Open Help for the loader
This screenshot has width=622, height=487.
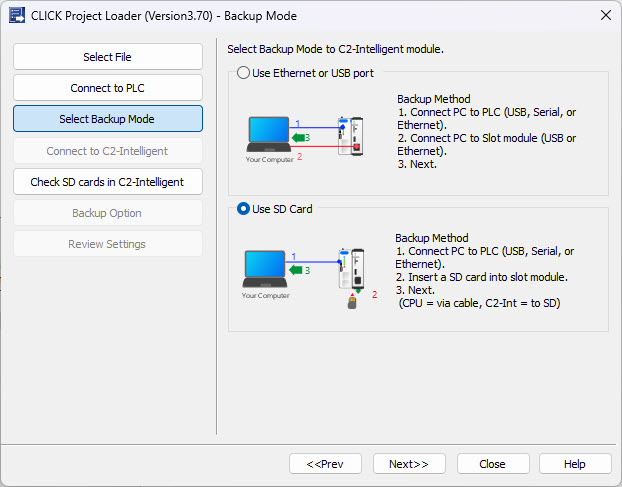click(x=575, y=464)
